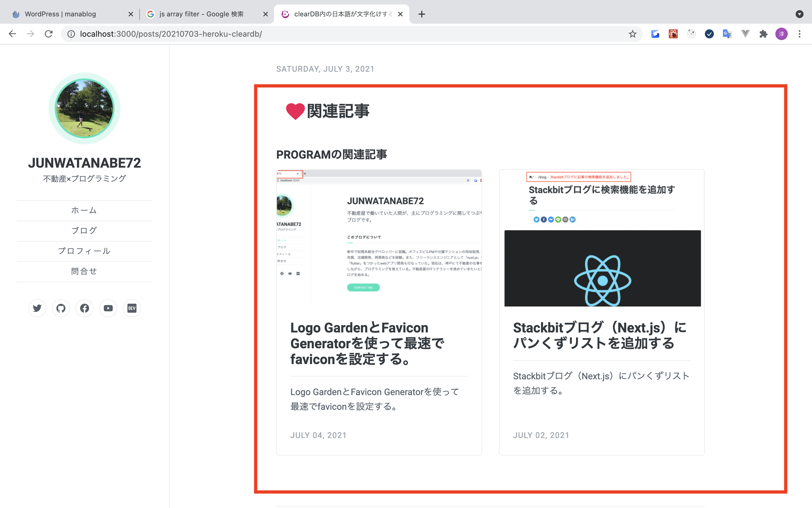Open プロフィール in the sidebar menu
The width and height of the screenshot is (812, 508).
[84, 251]
